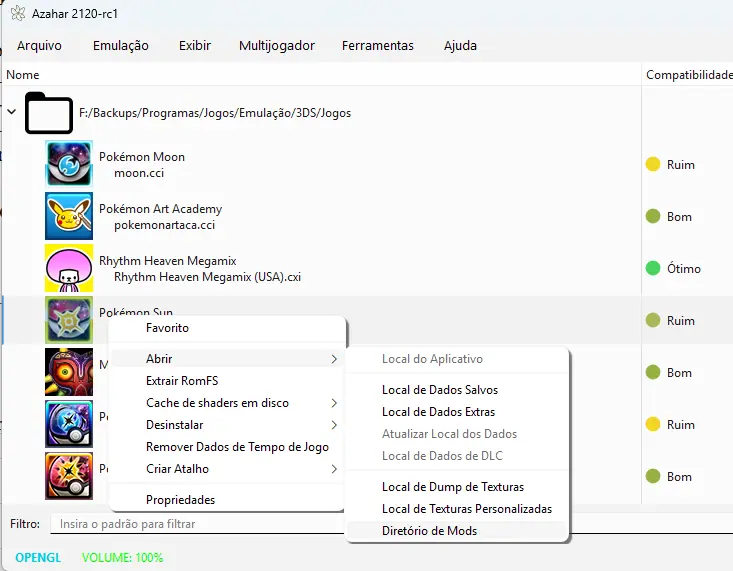Image resolution: width=733 pixels, height=571 pixels.
Task: Expand the Criar Atalho submenu arrow
Action: pos(334,469)
